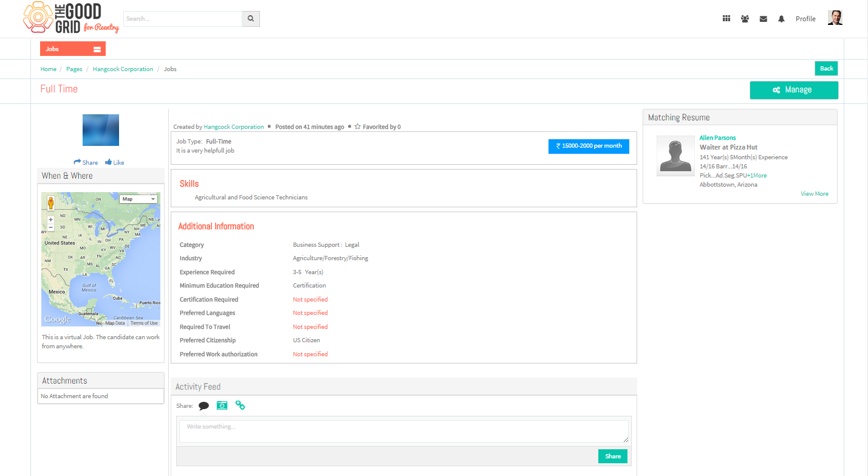Zoom out on the map

click(x=50, y=227)
